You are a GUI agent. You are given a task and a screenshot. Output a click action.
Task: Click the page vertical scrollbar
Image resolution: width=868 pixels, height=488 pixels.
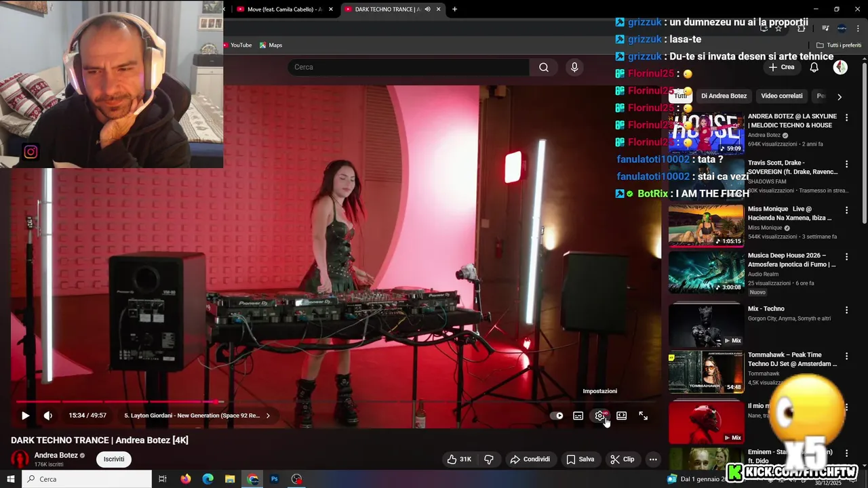click(865, 142)
